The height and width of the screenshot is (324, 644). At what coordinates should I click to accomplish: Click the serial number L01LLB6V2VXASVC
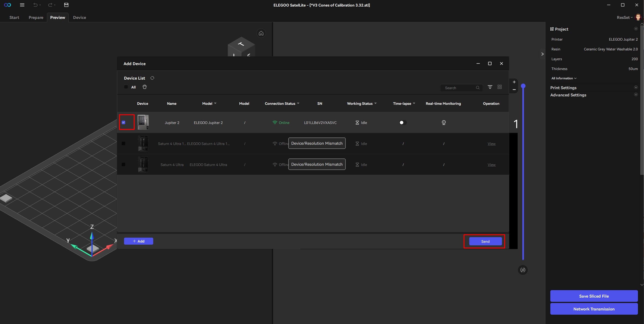[320, 123]
